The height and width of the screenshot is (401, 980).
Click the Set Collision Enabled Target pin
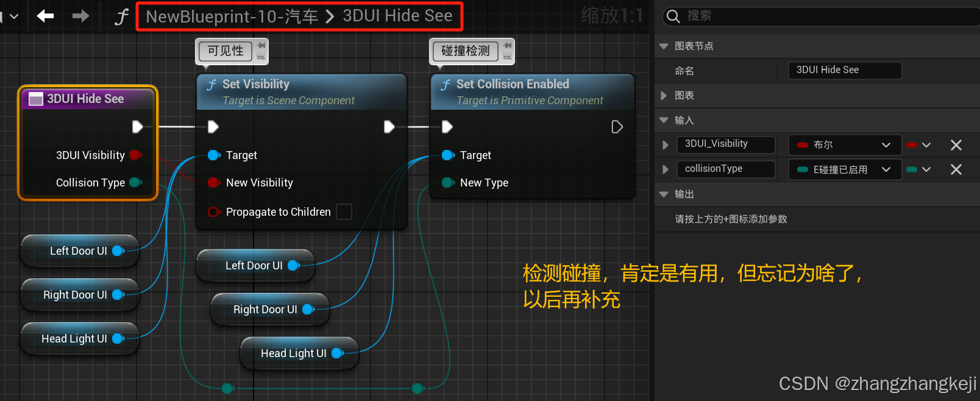click(x=448, y=155)
